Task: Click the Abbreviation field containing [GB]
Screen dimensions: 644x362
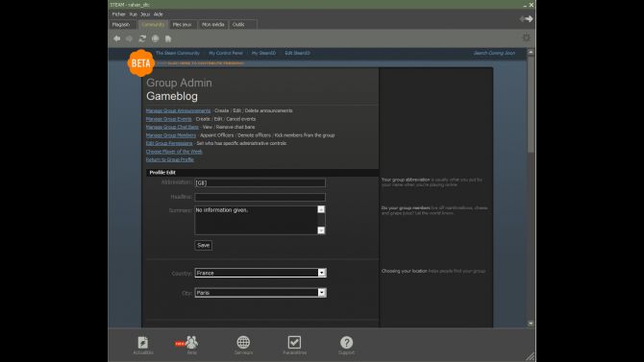Action: pos(260,182)
